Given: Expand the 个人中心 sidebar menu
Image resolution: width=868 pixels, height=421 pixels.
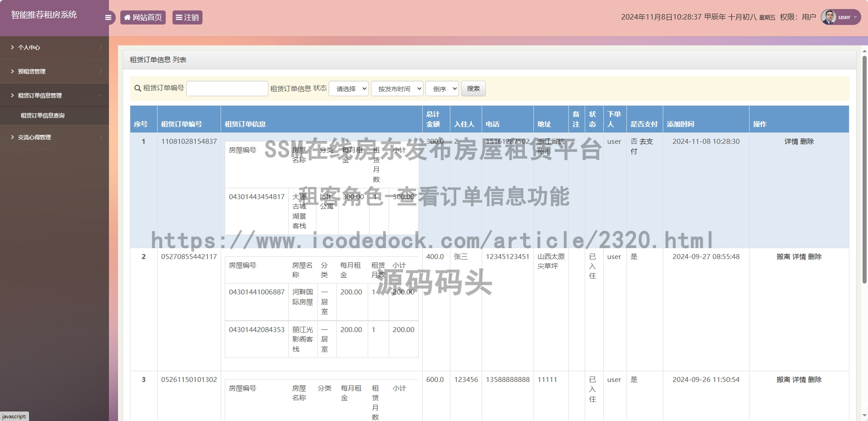Looking at the screenshot, I should [54, 47].
